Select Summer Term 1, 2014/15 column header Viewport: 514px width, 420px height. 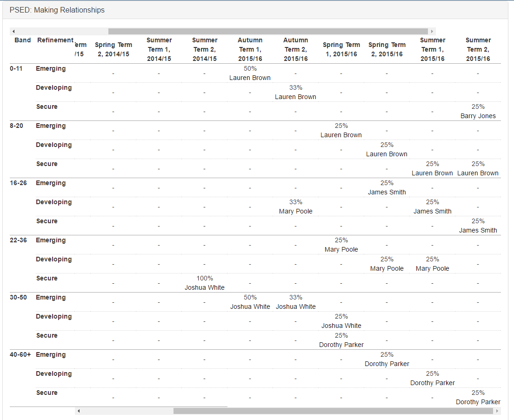pos(159,49)
